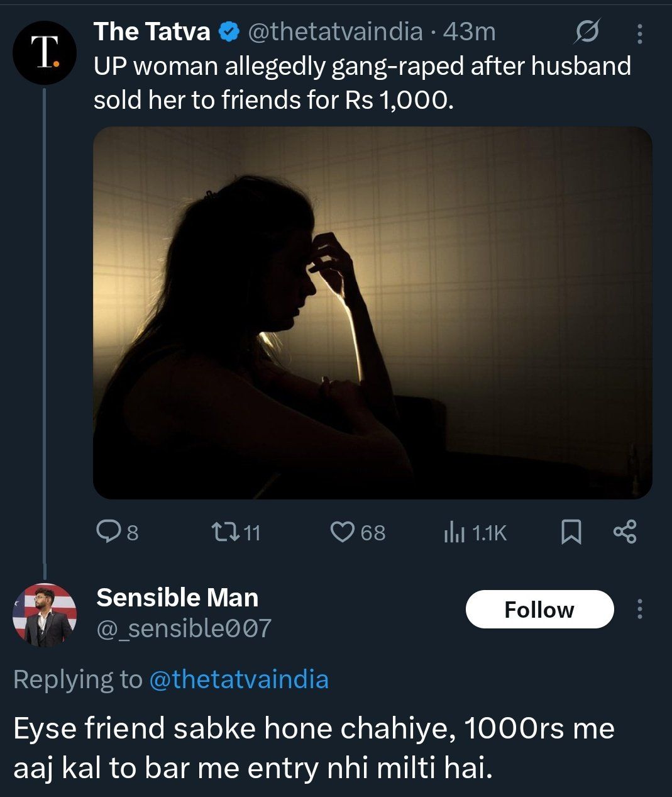Click the 43m timestamp
672x797 pixels.
pyautogui.click(x=469, y=32)
